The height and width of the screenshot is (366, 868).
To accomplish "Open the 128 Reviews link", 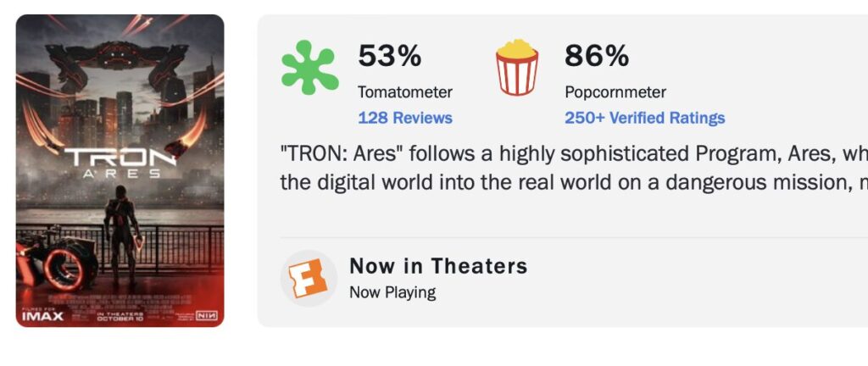I will (x=405, y=118).
